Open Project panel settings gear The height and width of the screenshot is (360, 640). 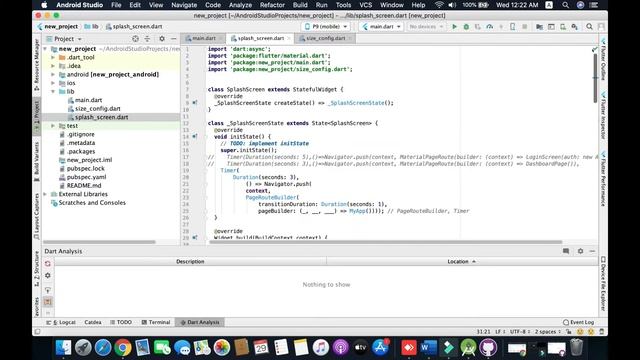point(162,39)
